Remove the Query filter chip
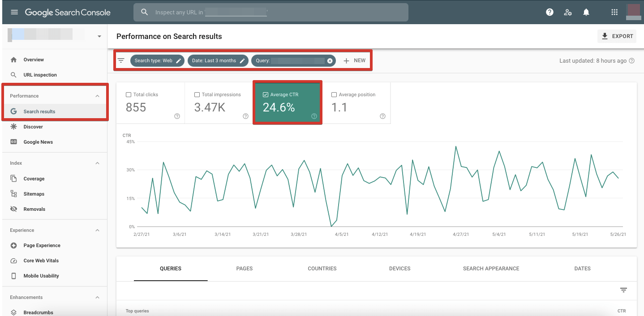Image resolution: width=644 pixels, height=316 pixels. coord(330,60)
